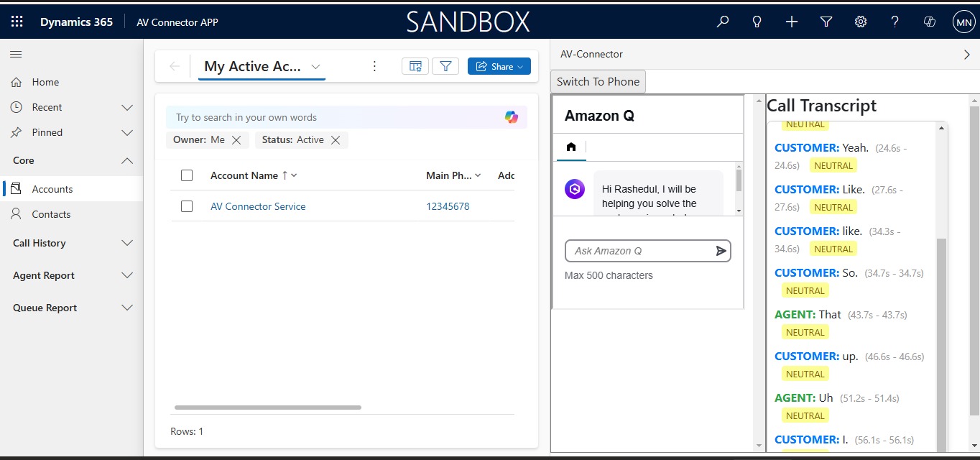Expand the Recent navigation section

point(127,107)
